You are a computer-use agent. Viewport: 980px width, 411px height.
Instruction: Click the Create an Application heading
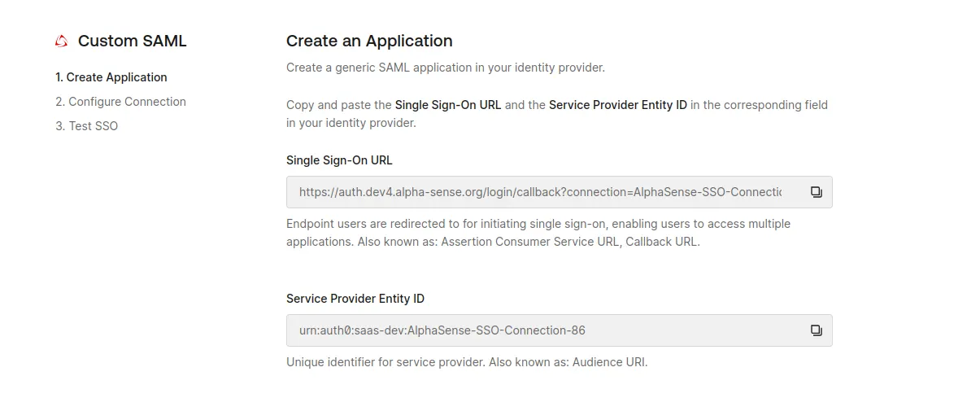coord(369,42)
